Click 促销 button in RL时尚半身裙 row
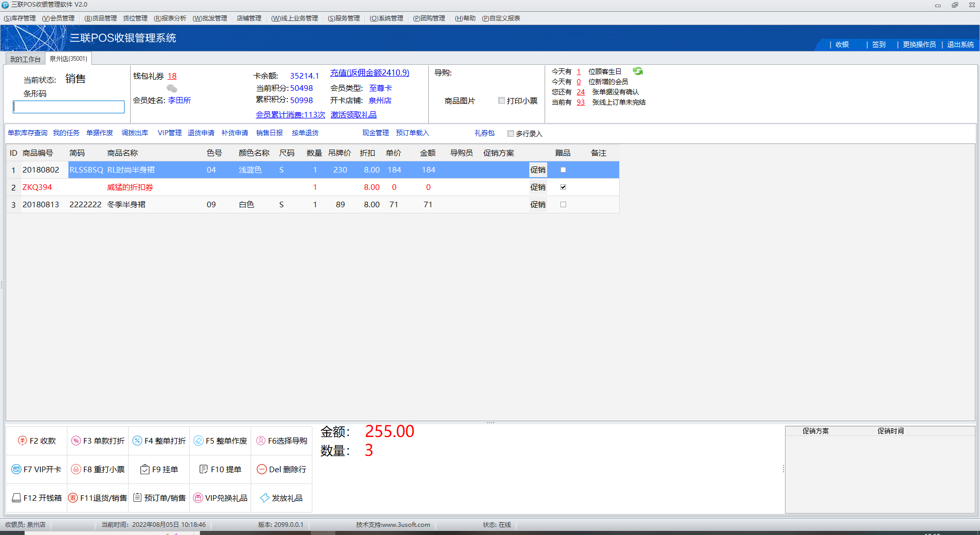 [538, 170]
